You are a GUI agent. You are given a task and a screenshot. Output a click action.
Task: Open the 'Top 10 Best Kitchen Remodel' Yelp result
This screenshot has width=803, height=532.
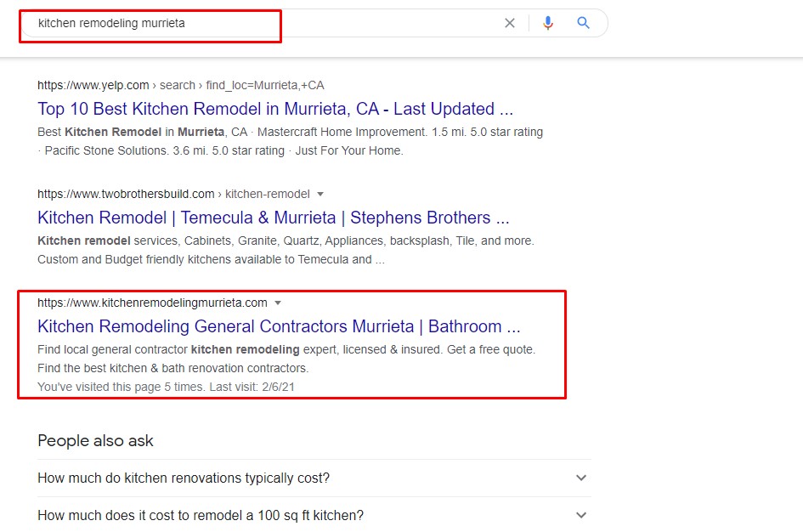[x=275, y=109]
